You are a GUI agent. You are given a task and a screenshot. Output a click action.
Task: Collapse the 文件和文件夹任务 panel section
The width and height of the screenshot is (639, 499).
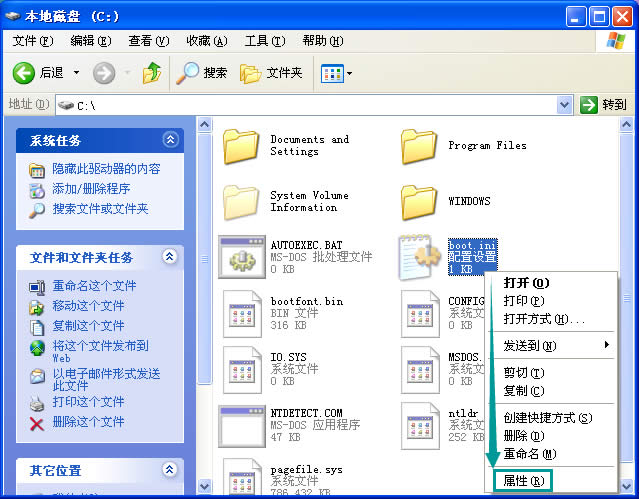click(170, 257)
